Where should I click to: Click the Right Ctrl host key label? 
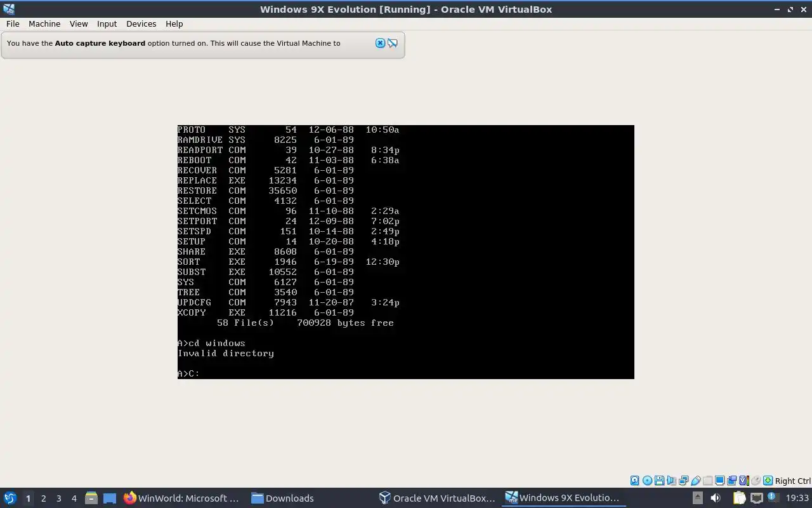792,481
